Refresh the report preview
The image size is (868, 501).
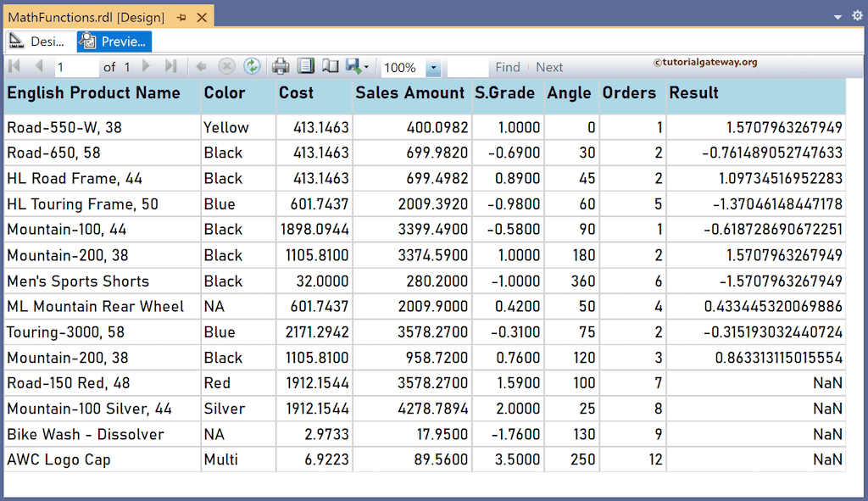(253, 66)
